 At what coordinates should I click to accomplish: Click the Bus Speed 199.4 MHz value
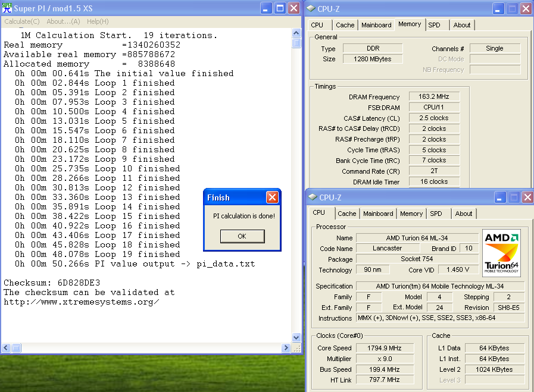385,369
